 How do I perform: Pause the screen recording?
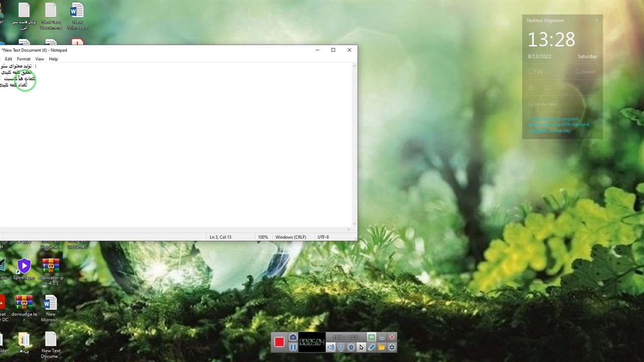(x=293, y=347)
